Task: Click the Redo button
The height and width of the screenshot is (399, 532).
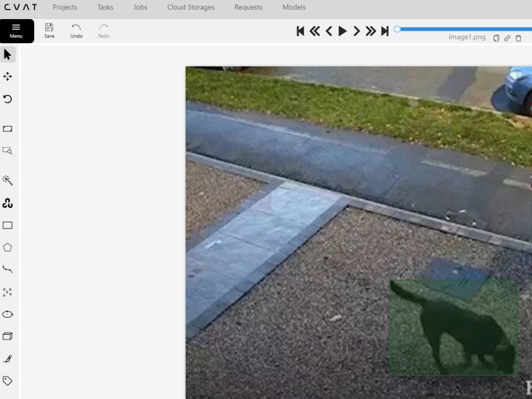Action: click(x=104, y=31)
